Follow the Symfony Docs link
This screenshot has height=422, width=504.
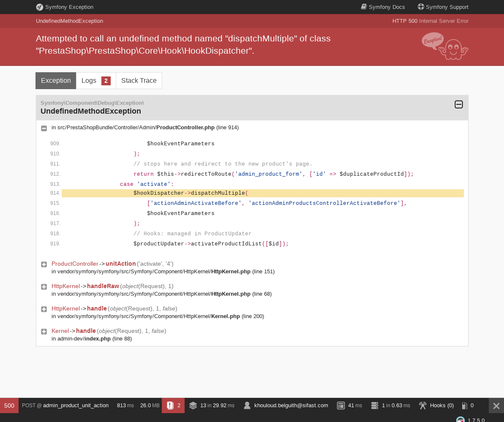click(387, 7)
